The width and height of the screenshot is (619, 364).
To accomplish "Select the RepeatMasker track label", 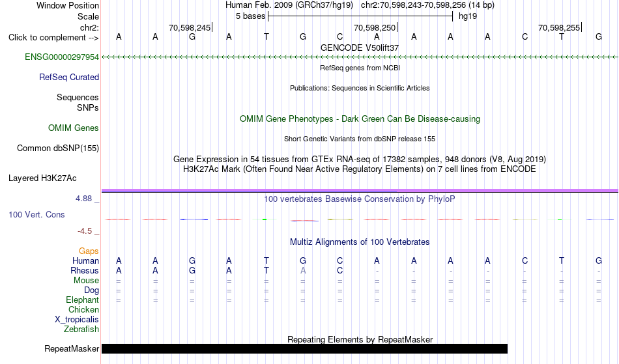I will pyautogui.click(x=72, y=348).
